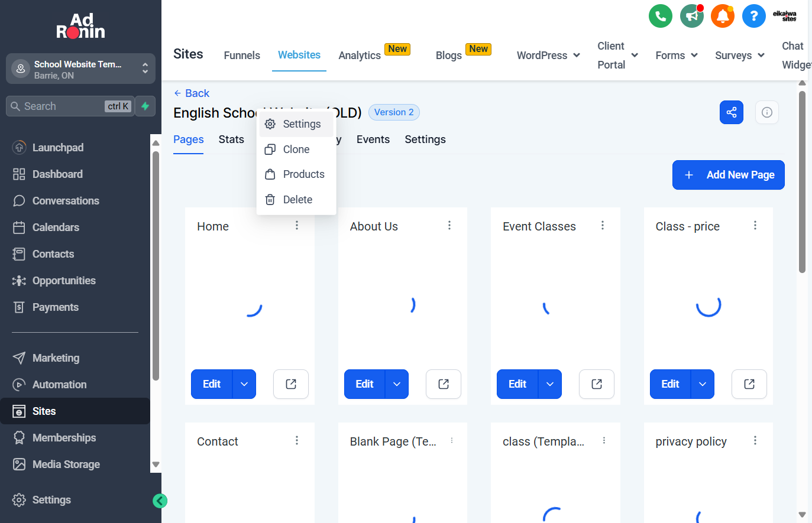Click the sidebar Search field
Image resolution: width=812 pixels, height=523 pixels.
pyautogui.click(x=70, y=106)
